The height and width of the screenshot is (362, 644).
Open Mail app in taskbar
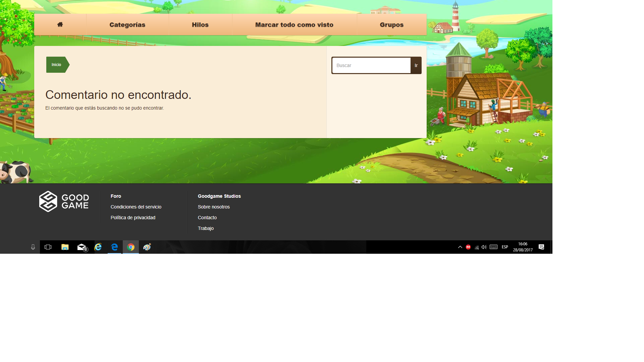click(82, 247)
